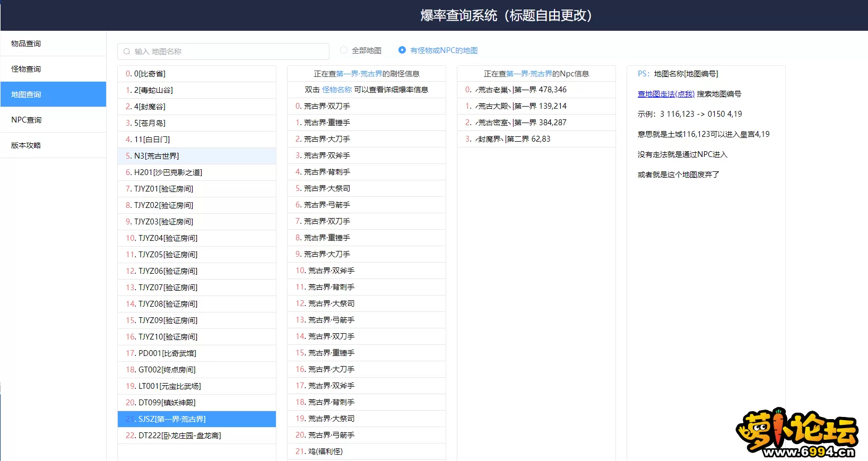Select map row 0[比奇省]
The width and height of the screenshot is (868, 461).
[197, 74]
